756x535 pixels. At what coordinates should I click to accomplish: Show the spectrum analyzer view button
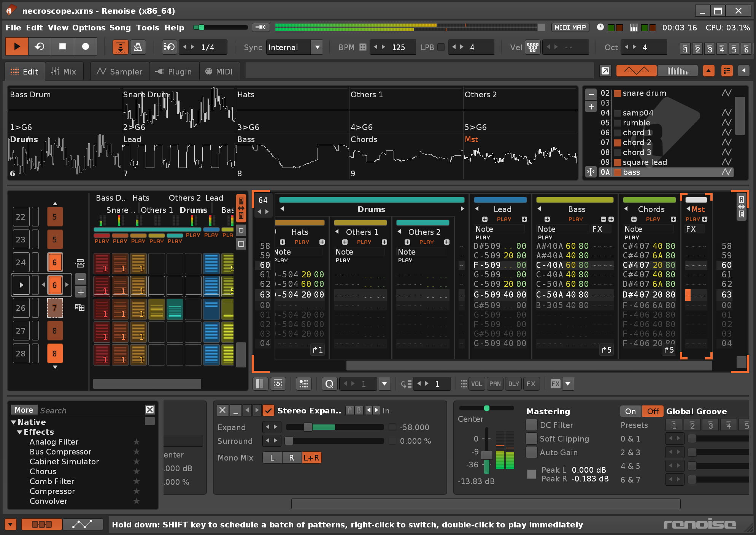point(678,71)
